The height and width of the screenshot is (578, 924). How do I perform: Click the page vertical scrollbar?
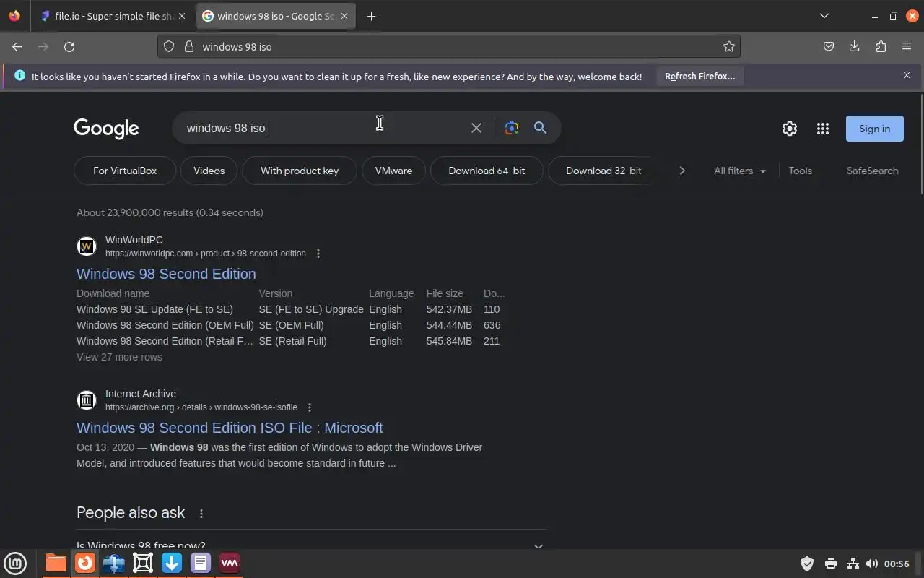[x=921, y=144]
